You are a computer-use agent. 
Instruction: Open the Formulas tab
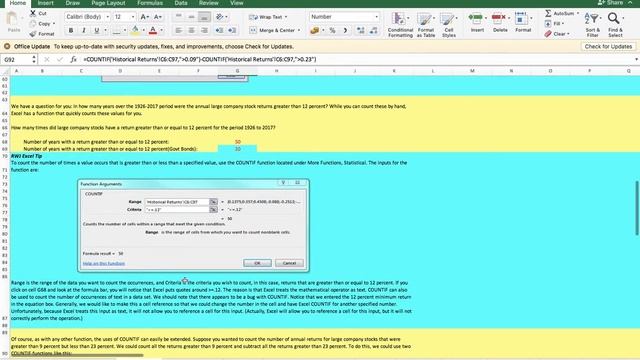click(x=150, y=3)
